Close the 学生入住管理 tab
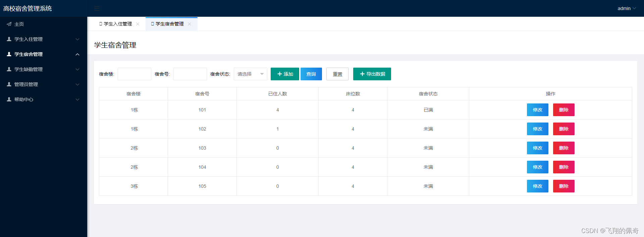The image size is (644, 237). pos(138,24)
